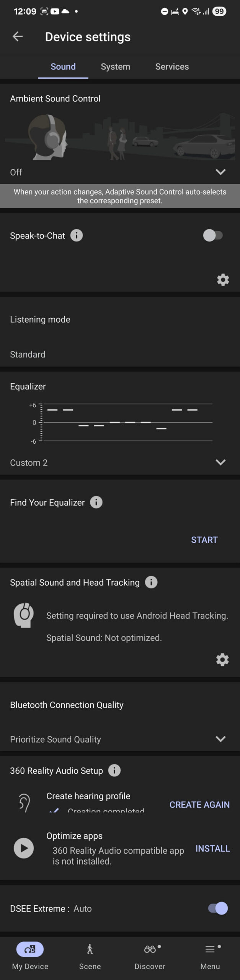Expand the Bluetooth Connection Quality dropdown
Screen dimensions: 240x980
tap(221, 739)
